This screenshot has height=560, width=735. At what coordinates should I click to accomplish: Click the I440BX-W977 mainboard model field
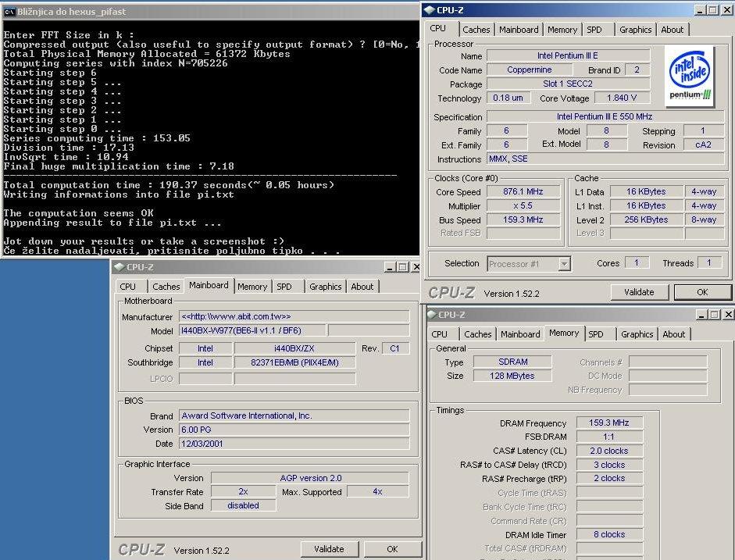(x=252, y=330)
